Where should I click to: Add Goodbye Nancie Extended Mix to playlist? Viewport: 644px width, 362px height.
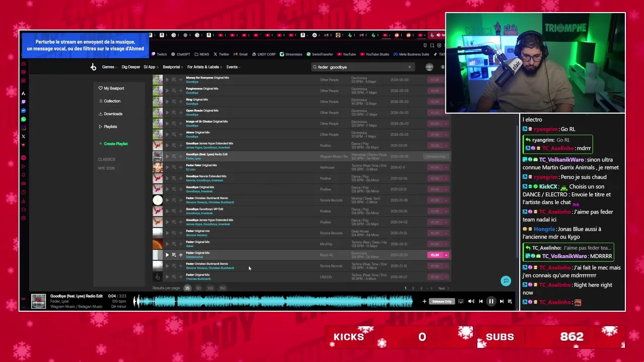181,178
